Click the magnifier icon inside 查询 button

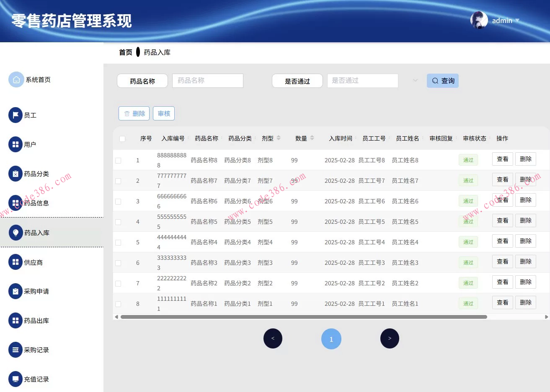[x=435, y=81]
